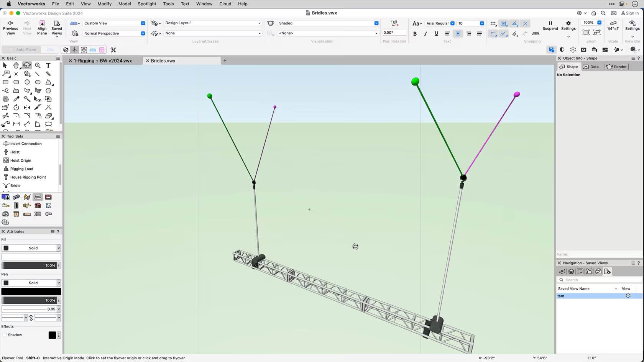Expand the Normal Perspective projection dropdown
This screenshot has height=362, width=644.
[143, 33]
